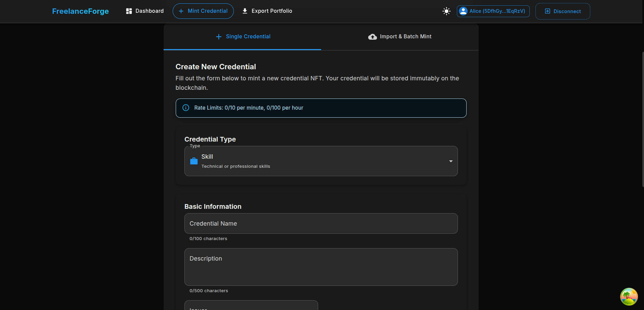Focus the Credential Name field
Image resolution: width=644 pixels, height=310 pixels.
click(x=321, y=224)
